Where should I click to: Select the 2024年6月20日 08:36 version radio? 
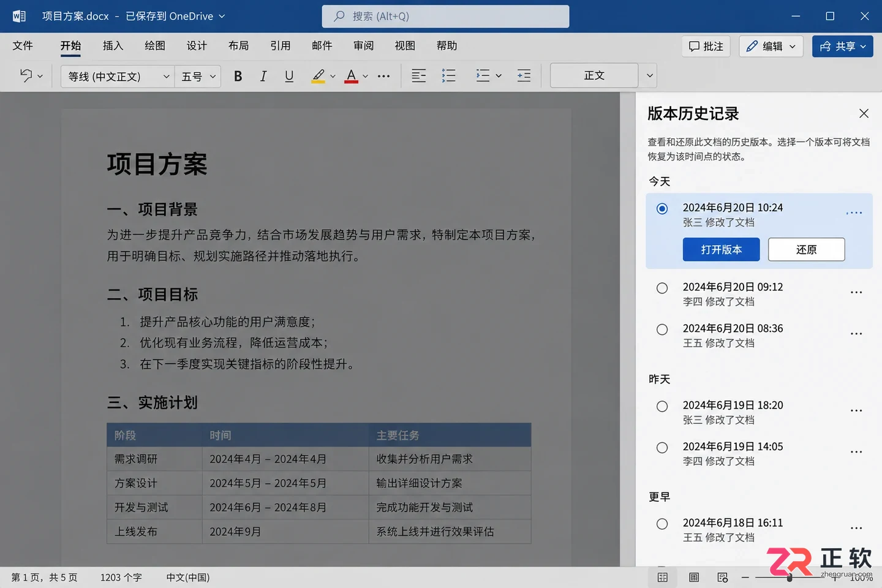tap(662, 330)
